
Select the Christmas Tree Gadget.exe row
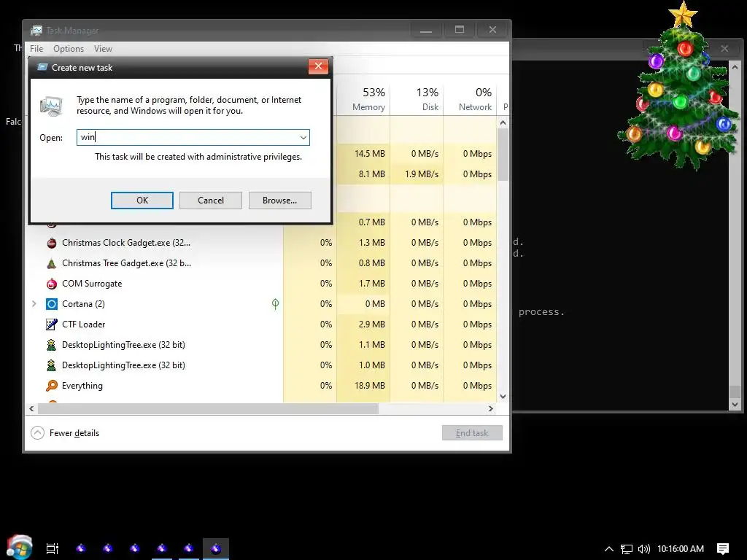click(x=261, y=263)
